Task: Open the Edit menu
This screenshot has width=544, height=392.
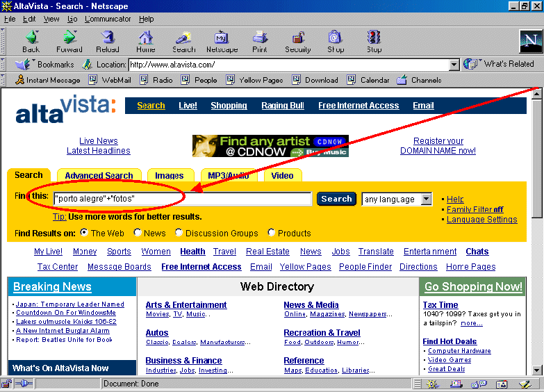Action: (29, 19)
